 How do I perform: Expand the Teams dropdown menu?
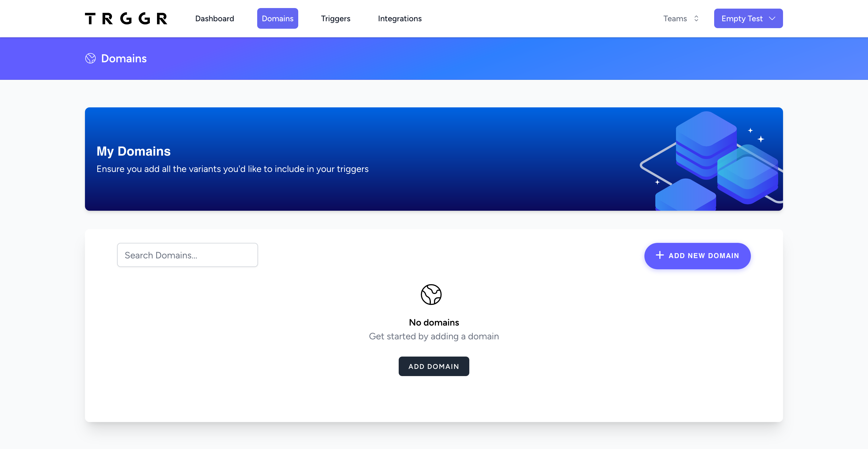681,18
